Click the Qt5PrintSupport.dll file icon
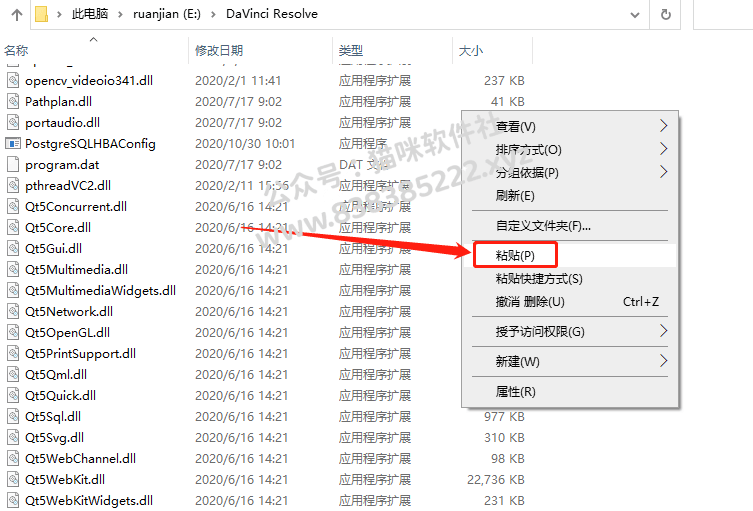The image size is (753, 511). [13, 353]
